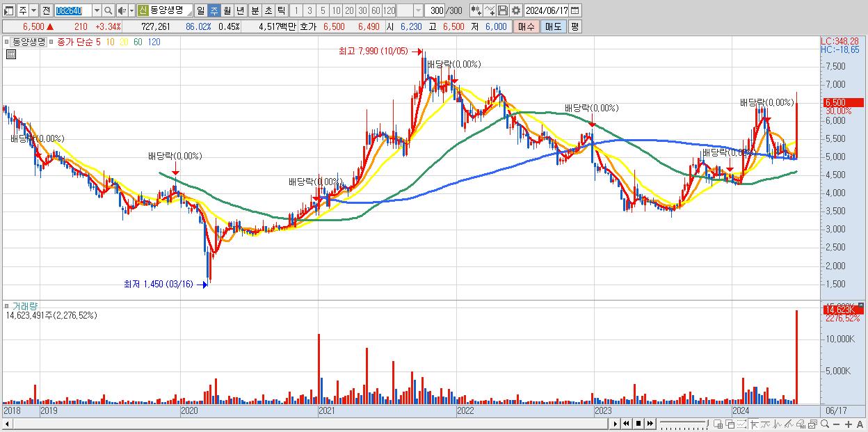This screenshot has height=432, width=868.
Task: Open the 주 stock type dropdown arrow
Action: tap(34, 10)
